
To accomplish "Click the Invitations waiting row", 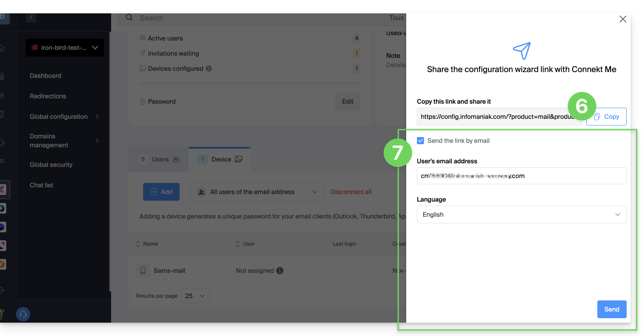I will coord(250,53).
